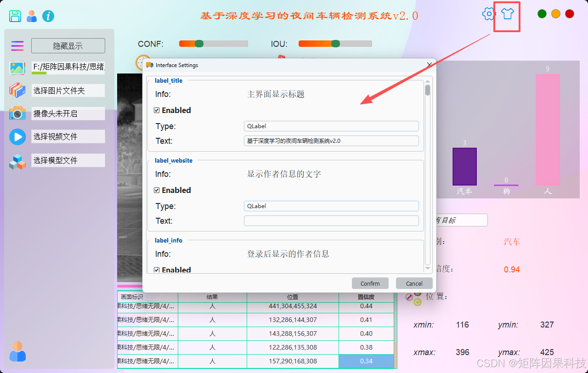This screenshot has height=373, width=588.
Task: Click the Cancel button
Action: coord(414,283)
